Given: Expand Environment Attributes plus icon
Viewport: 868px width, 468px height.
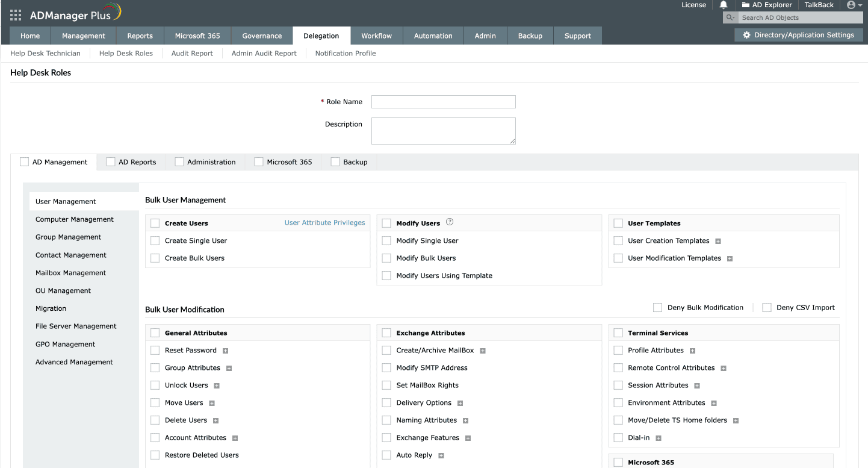Looking at the screenshot, I should coord(714,403).
